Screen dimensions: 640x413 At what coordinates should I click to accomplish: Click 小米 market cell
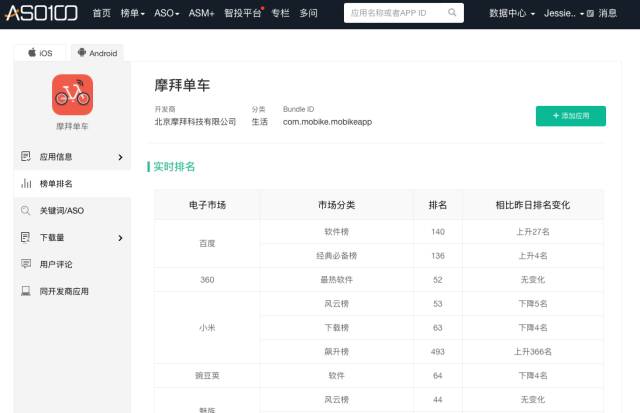[x=207, y=328]
